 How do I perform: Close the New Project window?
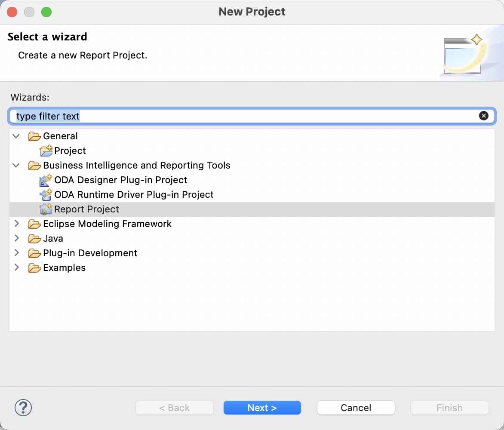click(12, 12)
